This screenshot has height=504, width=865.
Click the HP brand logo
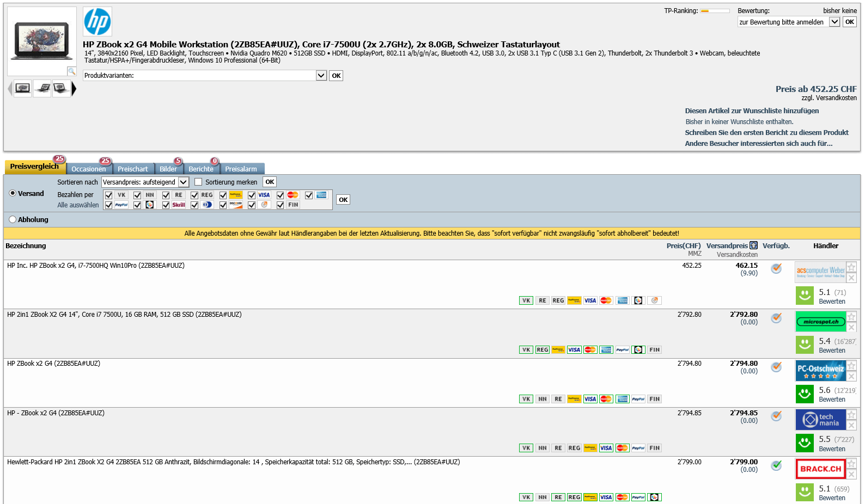(x=98, y=22)
